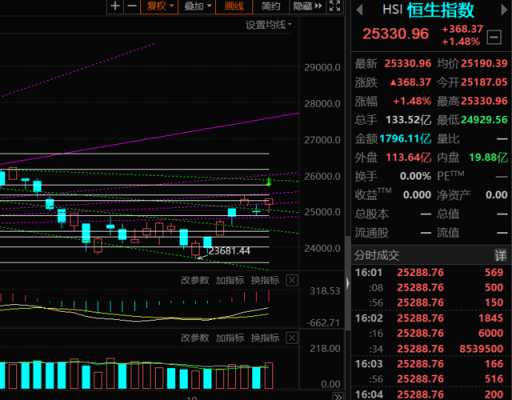This screenshot has height=400, width=512.
Task: Click 改参数 in the MACD indicator panel
Action: tap(195, 280)
